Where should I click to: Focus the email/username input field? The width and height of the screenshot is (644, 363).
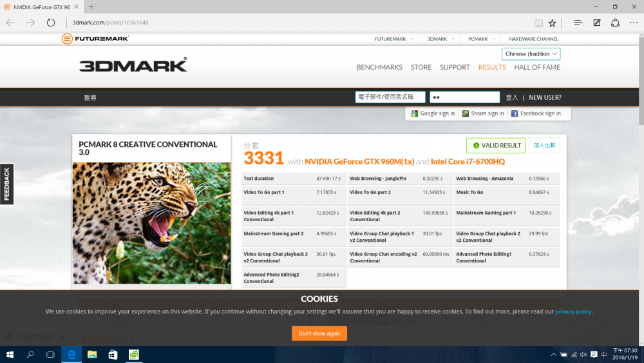coord(390,97)
